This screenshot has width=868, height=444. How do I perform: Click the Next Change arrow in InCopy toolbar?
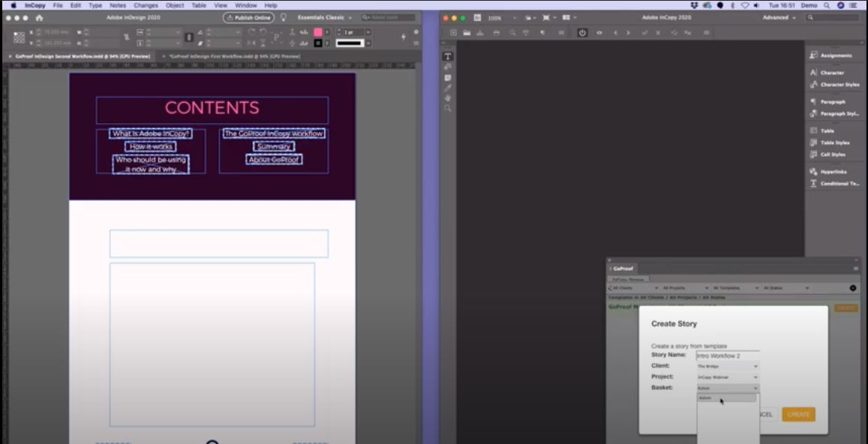point(628,33)
